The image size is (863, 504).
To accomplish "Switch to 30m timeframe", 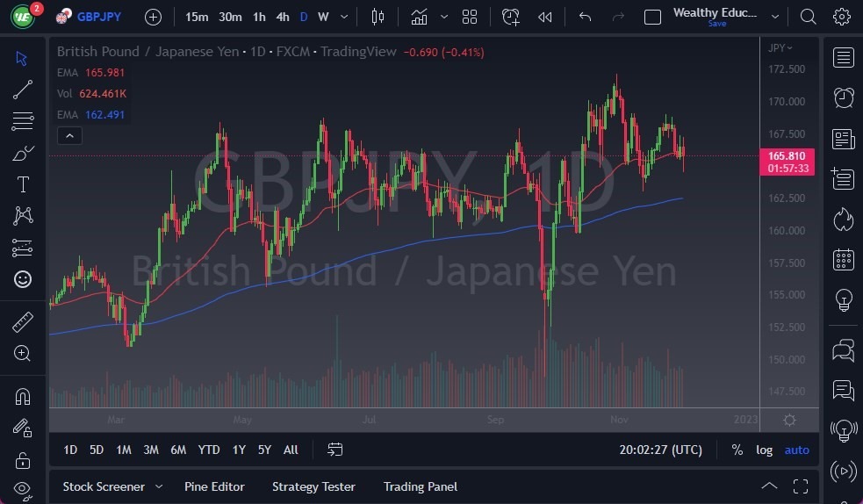I will click(230, 17).
